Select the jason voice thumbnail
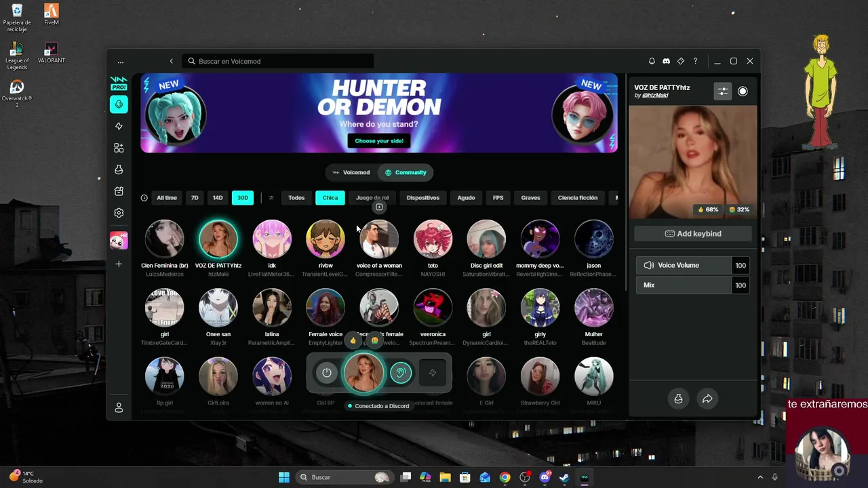The width and height of the screenshot is (868, 488). 594,239
